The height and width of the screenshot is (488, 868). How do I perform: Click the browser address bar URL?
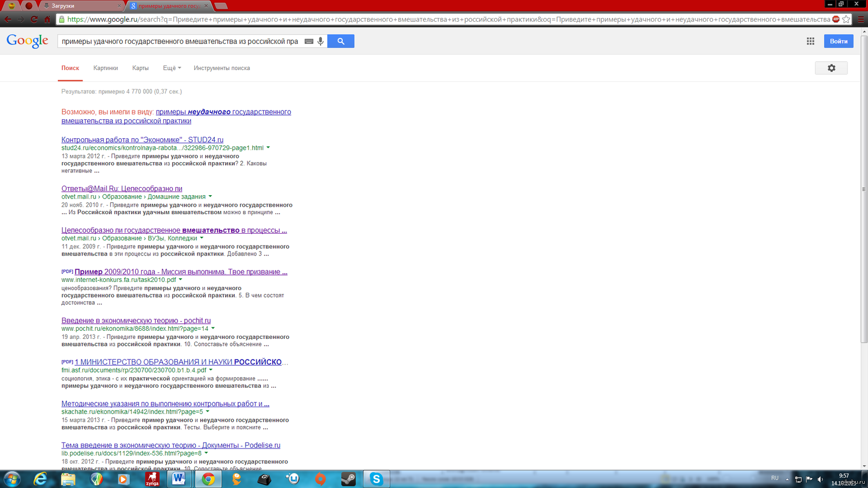point(449,20)
